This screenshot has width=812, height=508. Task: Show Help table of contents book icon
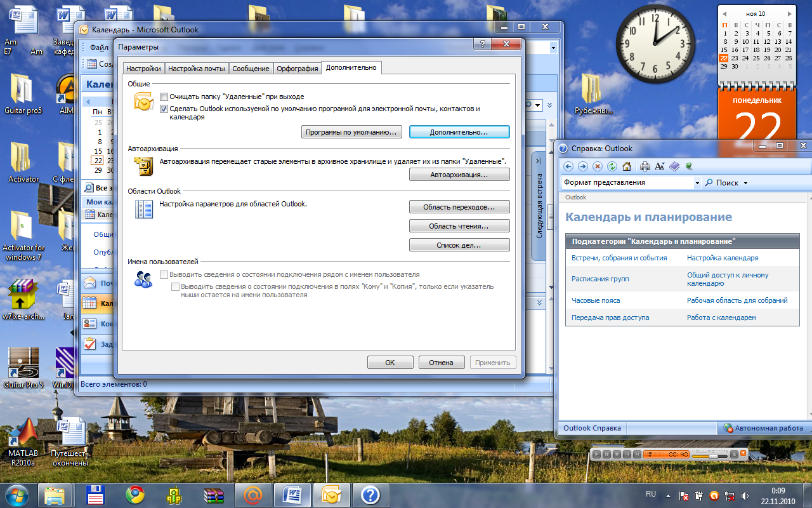pos(674,166)
